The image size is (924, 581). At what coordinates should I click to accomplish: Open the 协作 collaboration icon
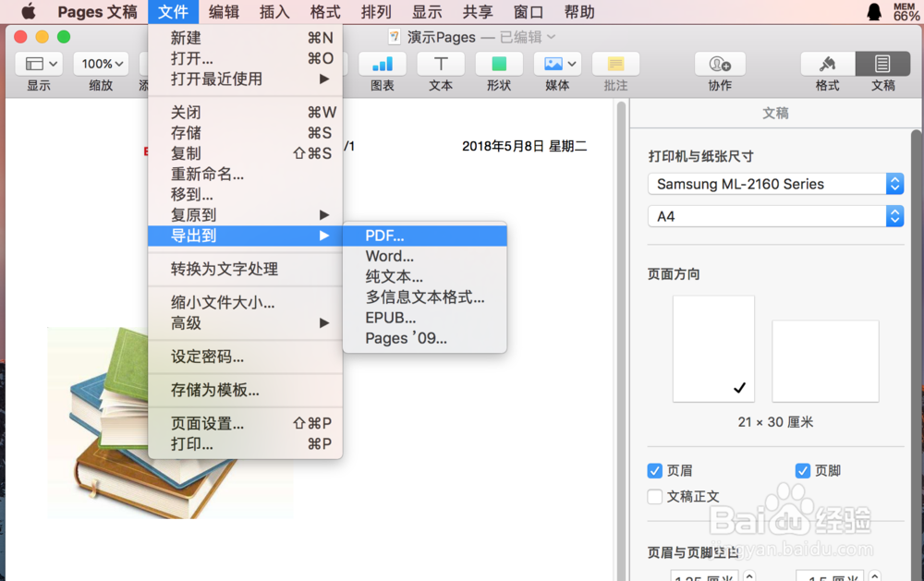pyautogui.click(x=720, y=65)
